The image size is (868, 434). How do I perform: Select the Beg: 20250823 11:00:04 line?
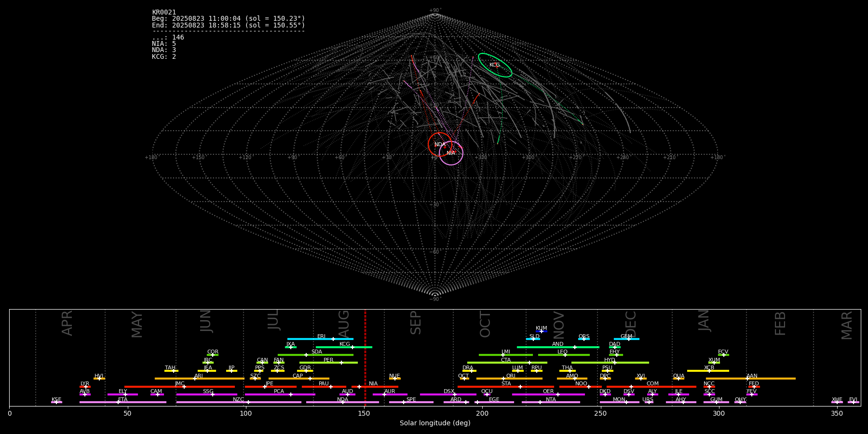pos(229,19)
